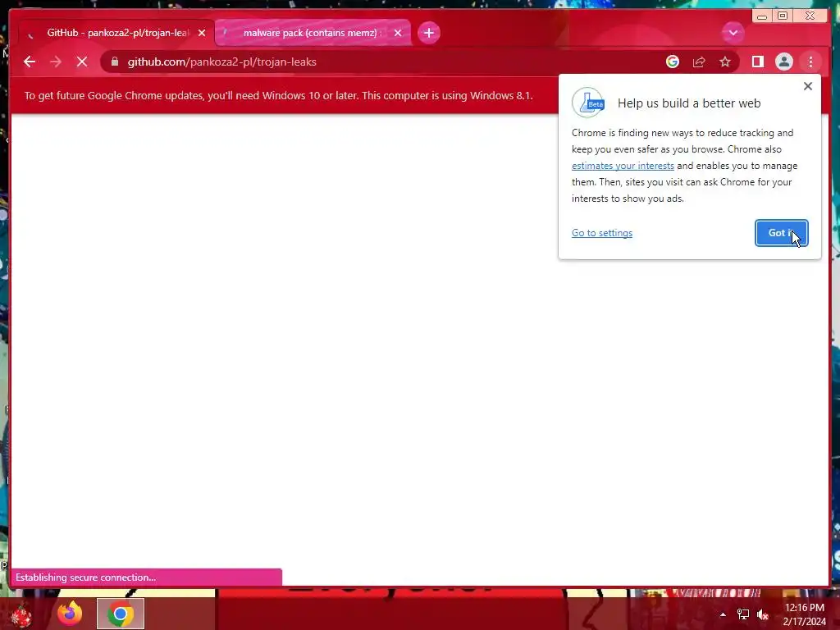Open the network status tray icon
The height and width of the screenshot is (630, 840).
743,614
